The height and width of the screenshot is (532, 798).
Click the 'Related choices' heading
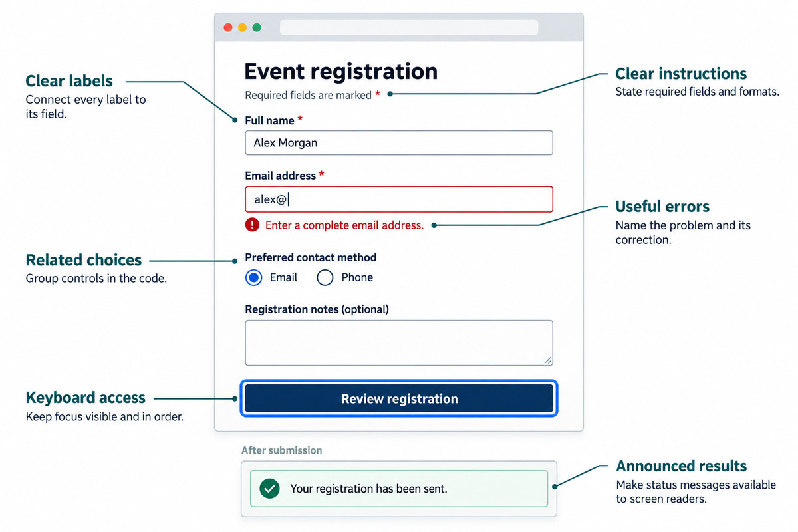tap(84, 260)
